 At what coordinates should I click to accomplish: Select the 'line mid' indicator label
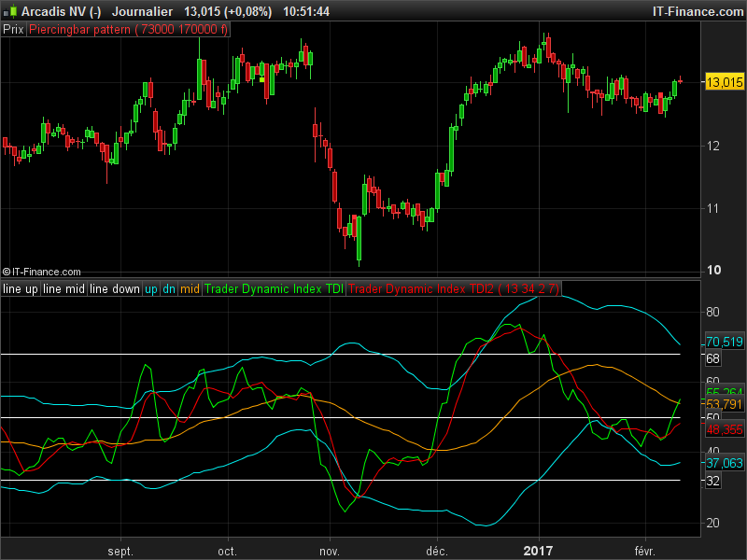coord(63,289)
